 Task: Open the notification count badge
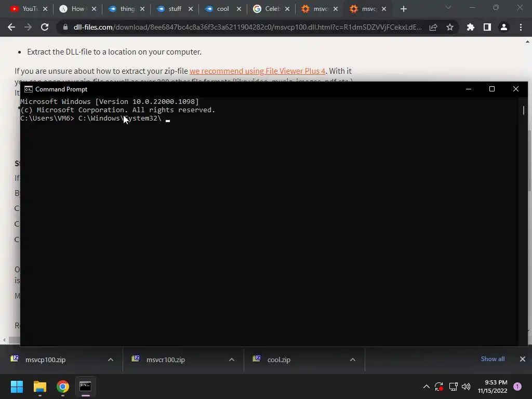517,387
